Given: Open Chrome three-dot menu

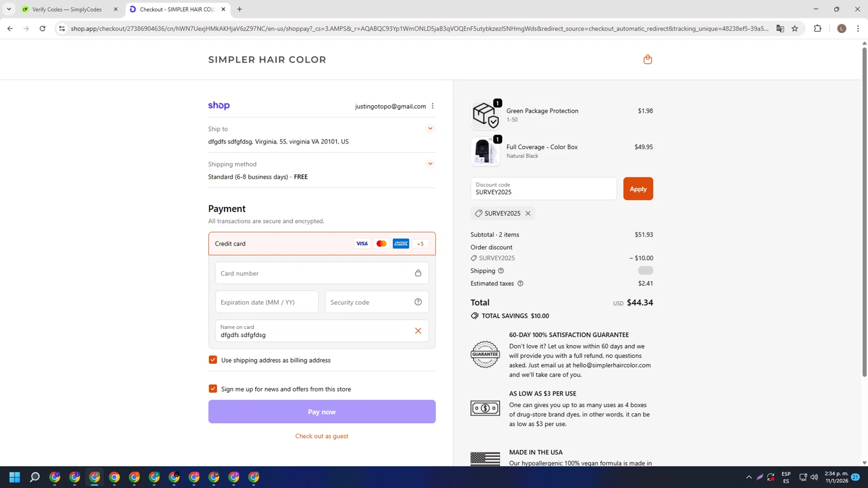Looking at the screenshot, I should click(x=858, y=28).
